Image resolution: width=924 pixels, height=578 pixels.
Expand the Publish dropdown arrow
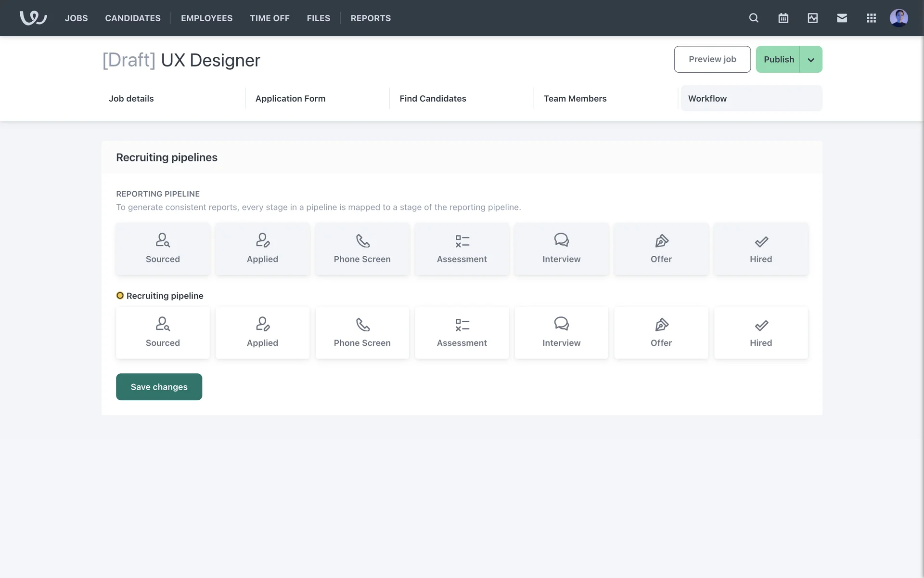(811, 60)
